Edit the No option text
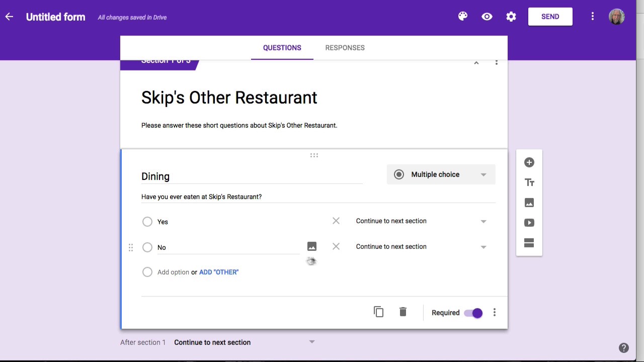 point(228,247)
